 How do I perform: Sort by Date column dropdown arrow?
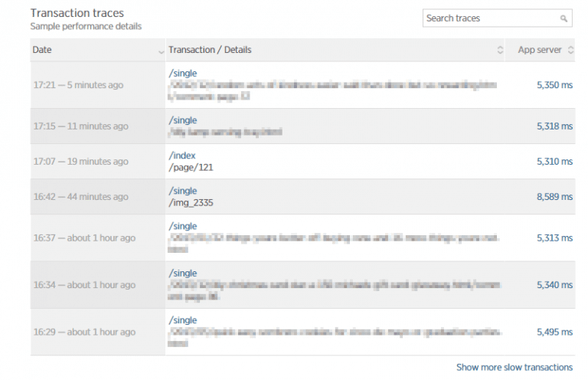(x=161, y=51)
